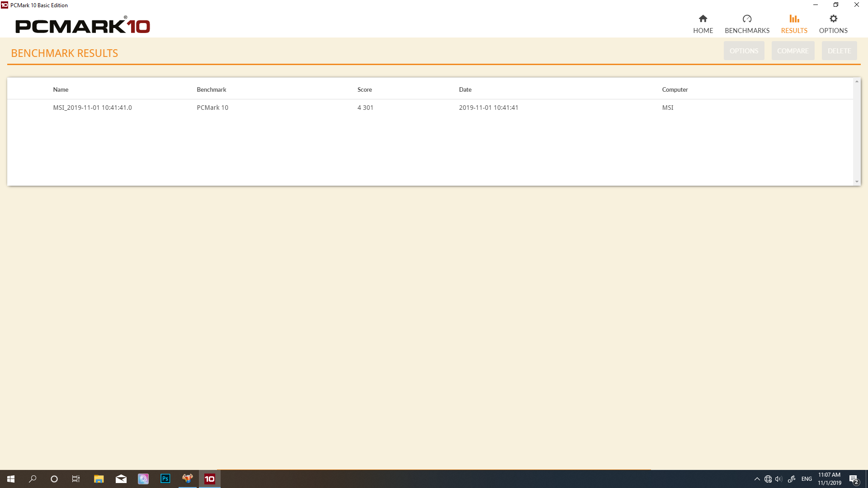Open File Explorer from the taskbar
This screenshot has height=488, width=868.
99,479
